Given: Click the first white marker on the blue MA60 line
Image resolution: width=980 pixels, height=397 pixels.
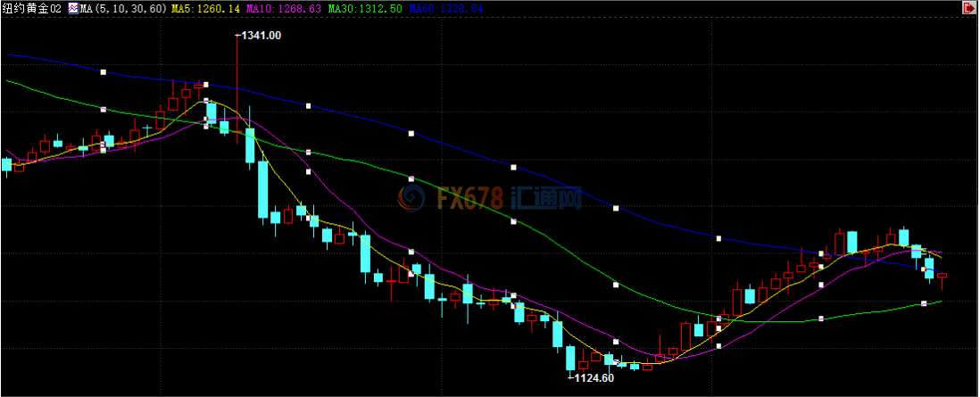Looking at the screenshot, I should coord(104,71).
